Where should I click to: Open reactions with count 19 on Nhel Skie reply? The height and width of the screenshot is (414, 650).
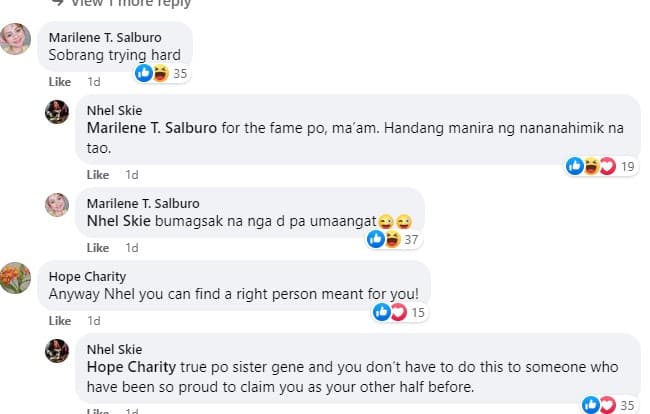pyautogui.click(x=601, y=166)
